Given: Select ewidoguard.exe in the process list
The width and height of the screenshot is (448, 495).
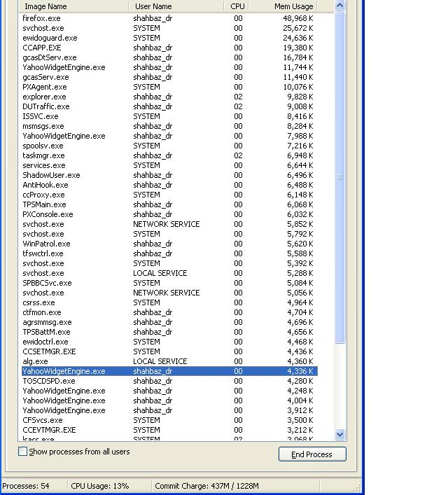Looking at the screenshot, I should point(169,38).
